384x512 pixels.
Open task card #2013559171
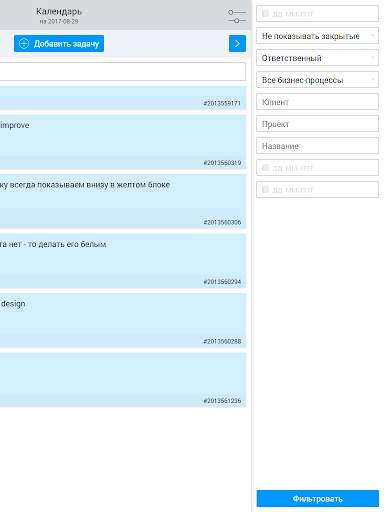123,98
